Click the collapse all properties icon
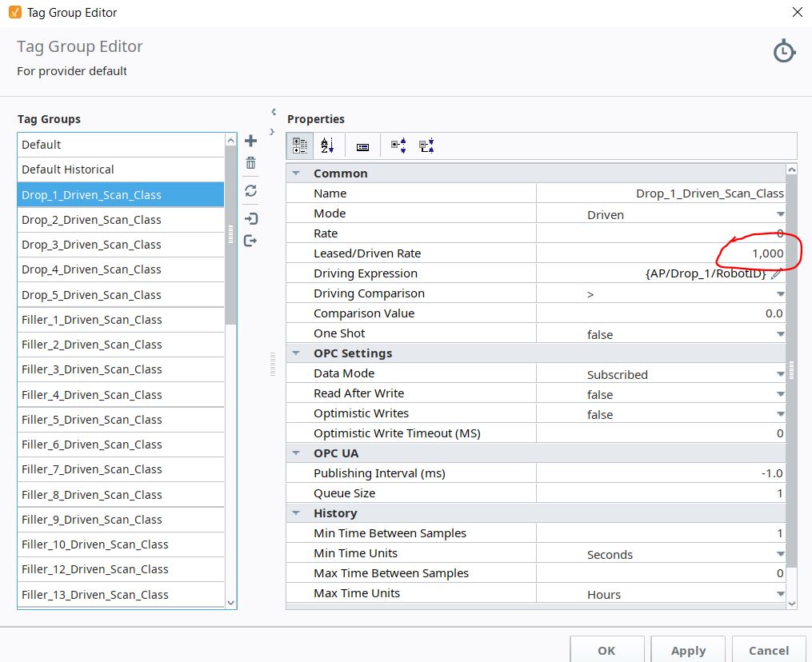 [x=426, y=146]
